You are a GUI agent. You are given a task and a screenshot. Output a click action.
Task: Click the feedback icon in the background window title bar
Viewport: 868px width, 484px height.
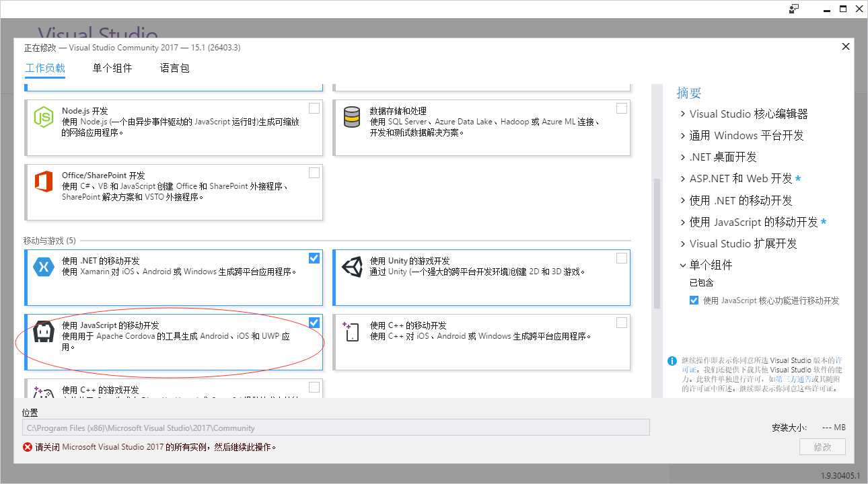click(x=795, y=9)
